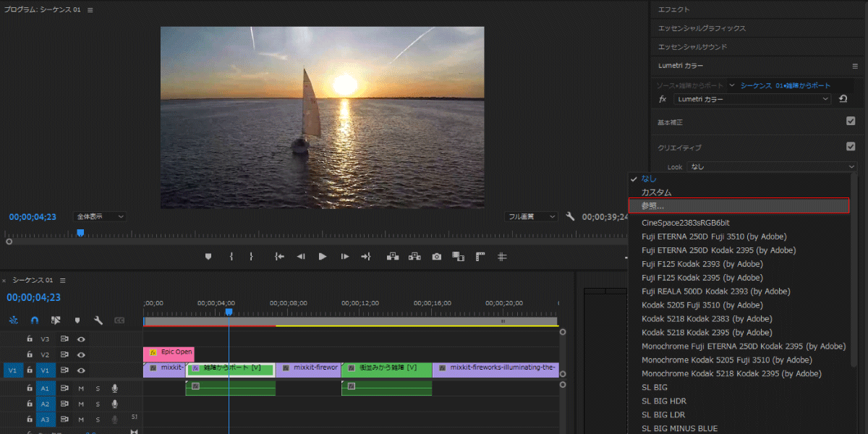Choose 参照... in the Look list
This screenshot has width=868, height=434.
[739, 206]
